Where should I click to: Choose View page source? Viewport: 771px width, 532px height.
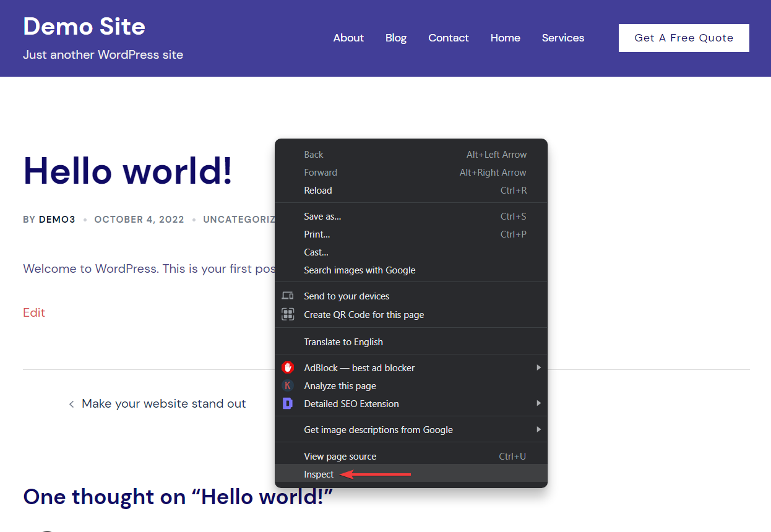coord(340,456)
